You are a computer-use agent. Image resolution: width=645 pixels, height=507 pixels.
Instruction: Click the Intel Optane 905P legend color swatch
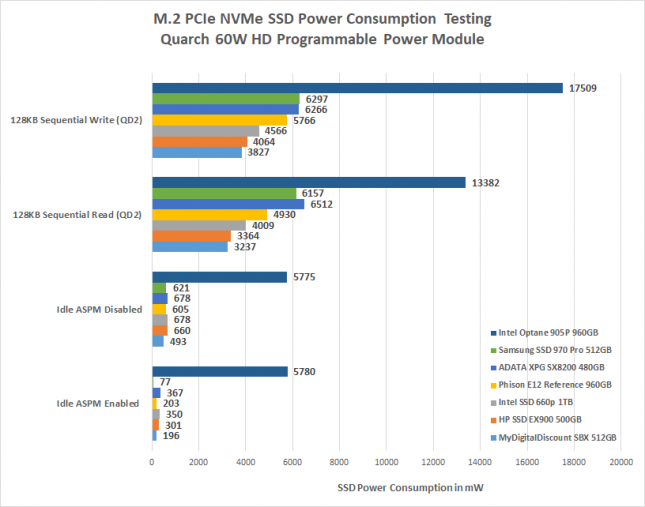point(494,333)
